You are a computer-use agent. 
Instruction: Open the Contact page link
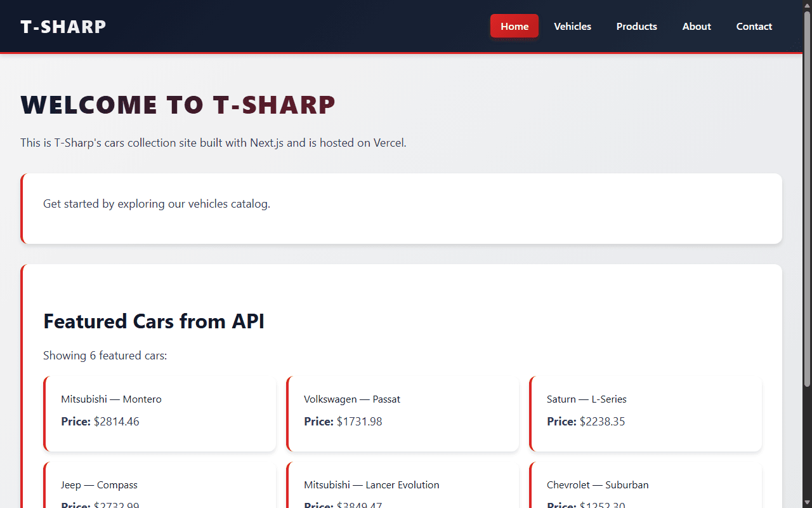click(x=754, y=26)
